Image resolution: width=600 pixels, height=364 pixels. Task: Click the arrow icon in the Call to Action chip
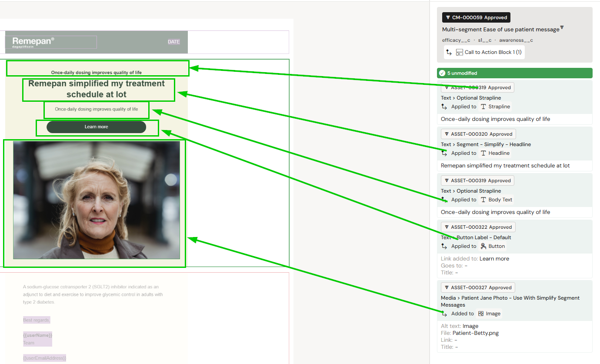pyautogui.click(x=449, y=52)
